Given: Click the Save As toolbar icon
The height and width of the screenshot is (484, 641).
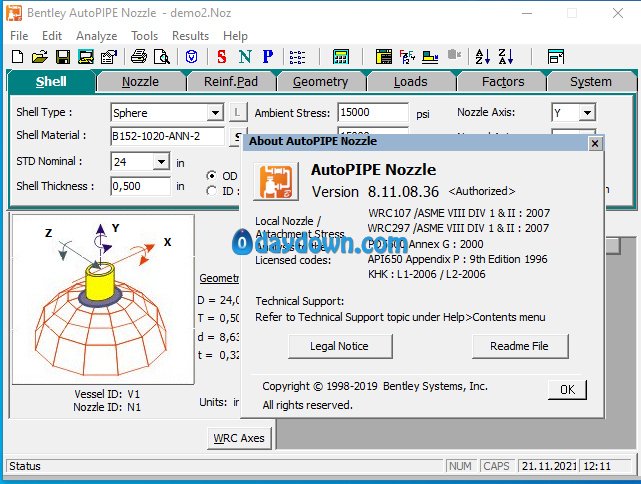Looking at the screenshot, I should (86, 57).
